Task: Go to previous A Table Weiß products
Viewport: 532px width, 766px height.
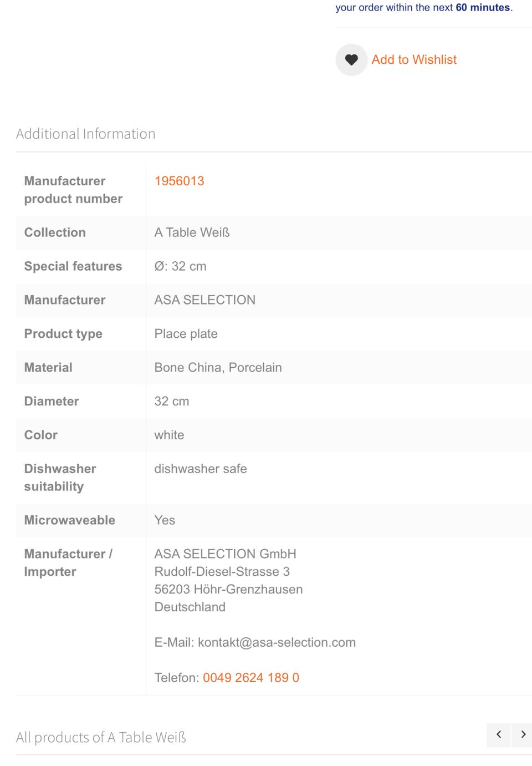Action: point(499,734)
